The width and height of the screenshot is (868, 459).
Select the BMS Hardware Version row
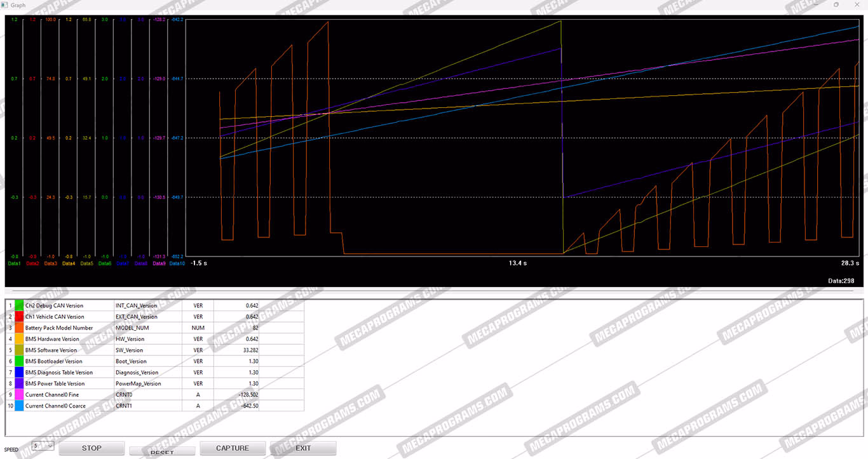(x=54, y=339)
